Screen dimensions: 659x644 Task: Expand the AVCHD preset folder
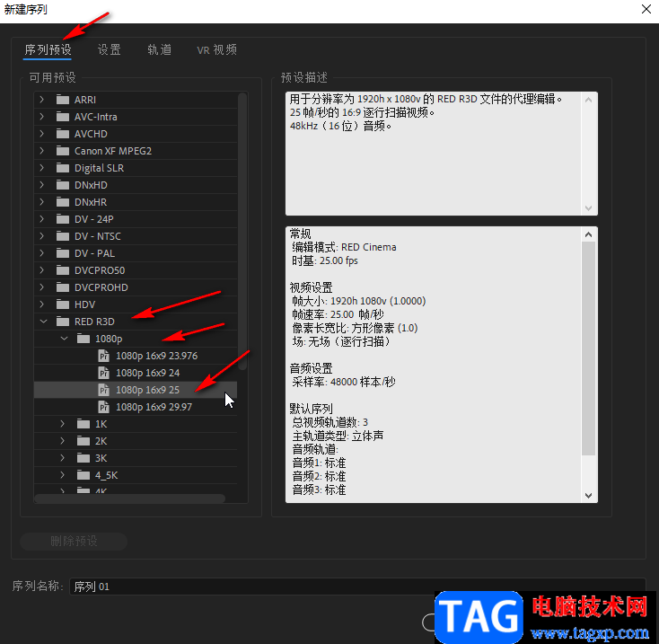(41, 134)
